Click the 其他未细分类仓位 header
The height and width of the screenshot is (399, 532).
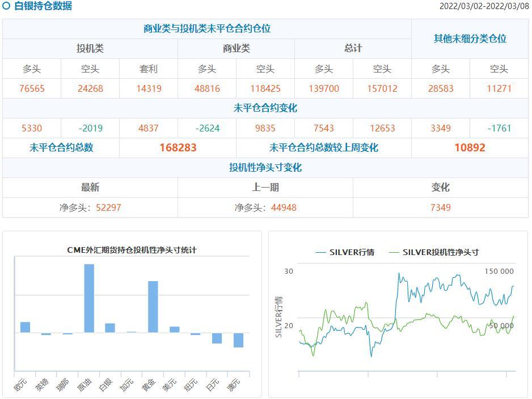coord(470,39)
